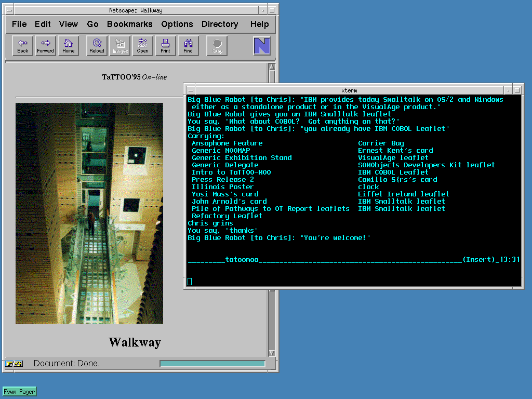Click "Carrier Bag" in the xterm
Viewport: 532px width, 399px height.
pos(381,143)
